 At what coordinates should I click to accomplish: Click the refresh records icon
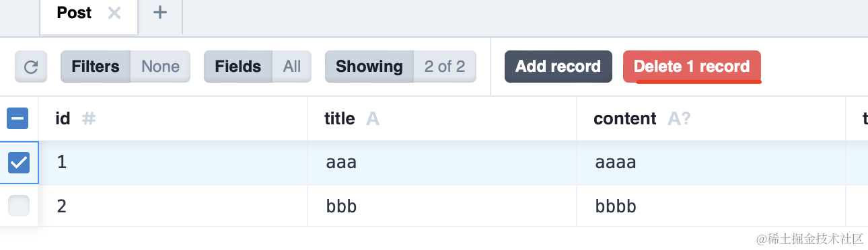31,67
